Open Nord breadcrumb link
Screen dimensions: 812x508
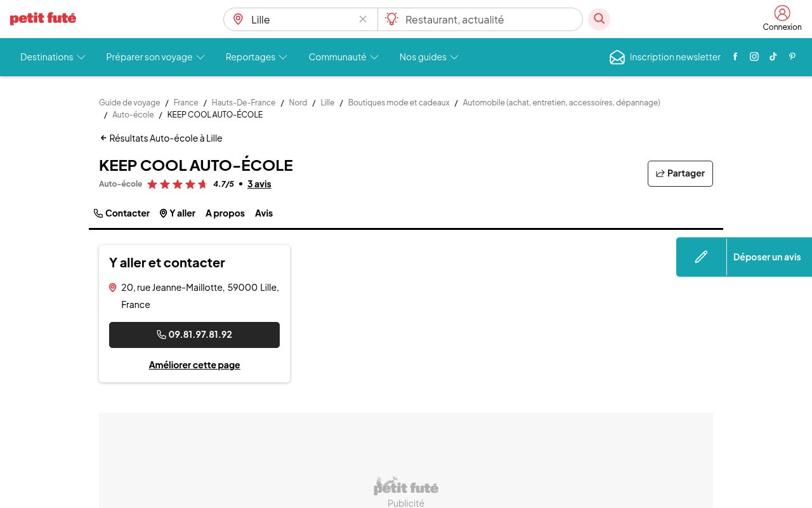pyautogui.click(x=298, y=102)
